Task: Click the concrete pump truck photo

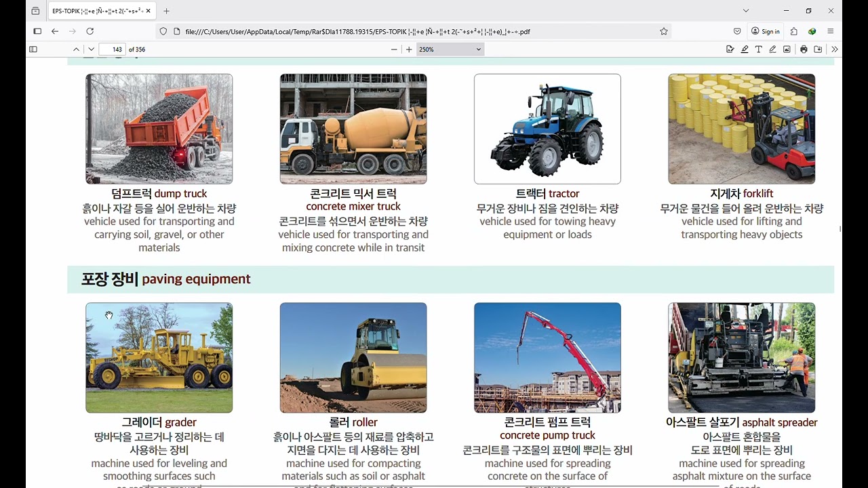Action: (x=547, y=358)
